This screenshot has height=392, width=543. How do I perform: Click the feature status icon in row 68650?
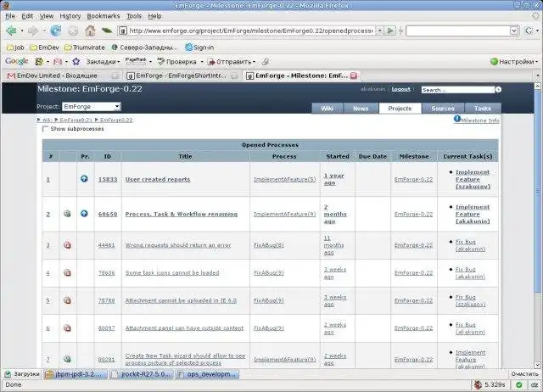click(68, 214)
